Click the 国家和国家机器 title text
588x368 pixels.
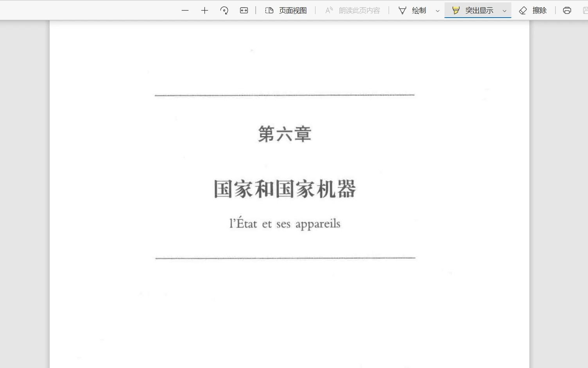285,189
